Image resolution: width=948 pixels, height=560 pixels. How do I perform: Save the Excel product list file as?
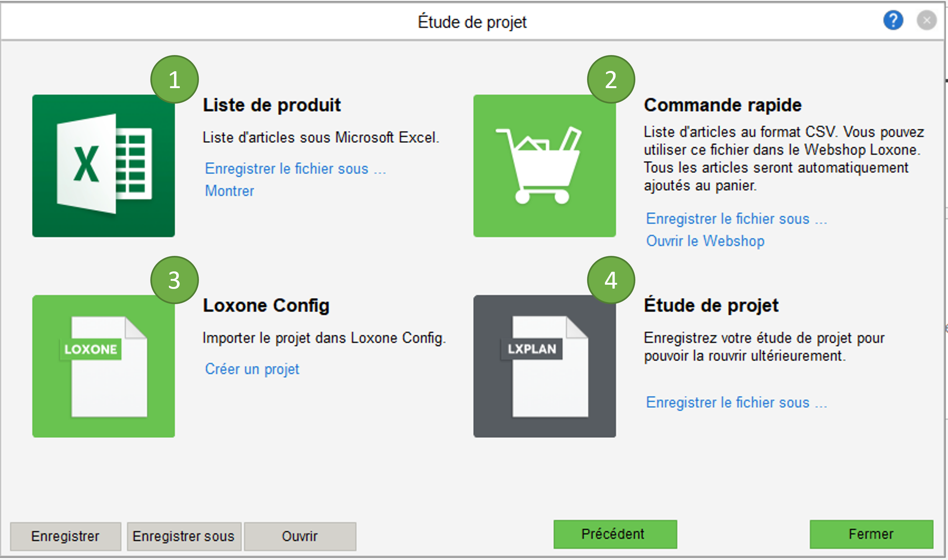295,169
